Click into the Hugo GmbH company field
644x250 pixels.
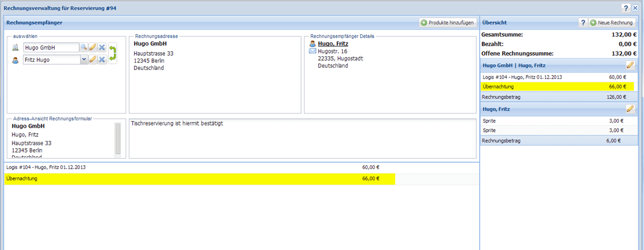pyautogui.click(x=51, y=48)
